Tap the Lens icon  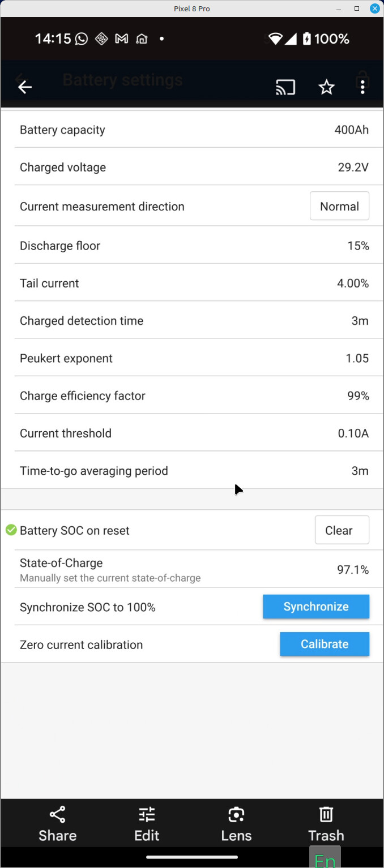[x=236, y=815]
